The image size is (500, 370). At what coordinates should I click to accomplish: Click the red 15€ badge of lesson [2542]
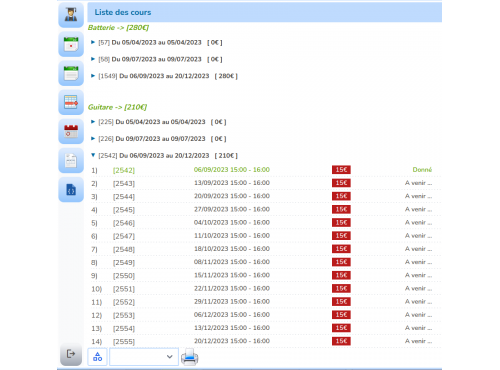point(341,170)
